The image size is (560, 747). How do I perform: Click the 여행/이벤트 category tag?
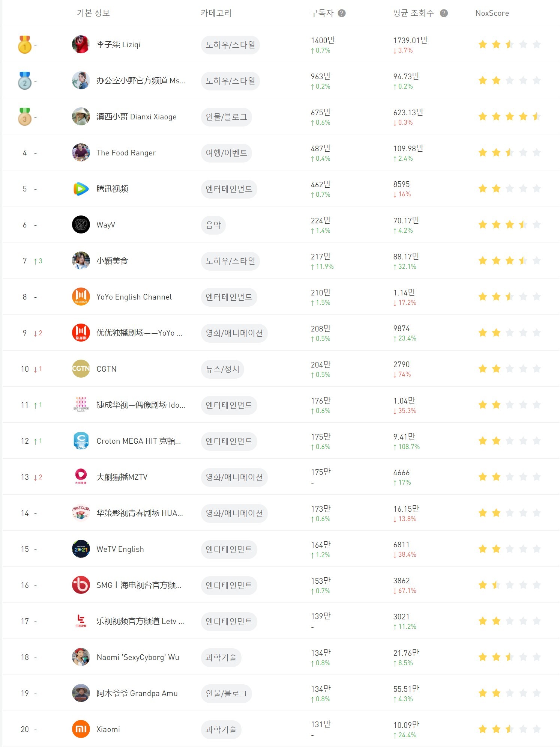227,153
